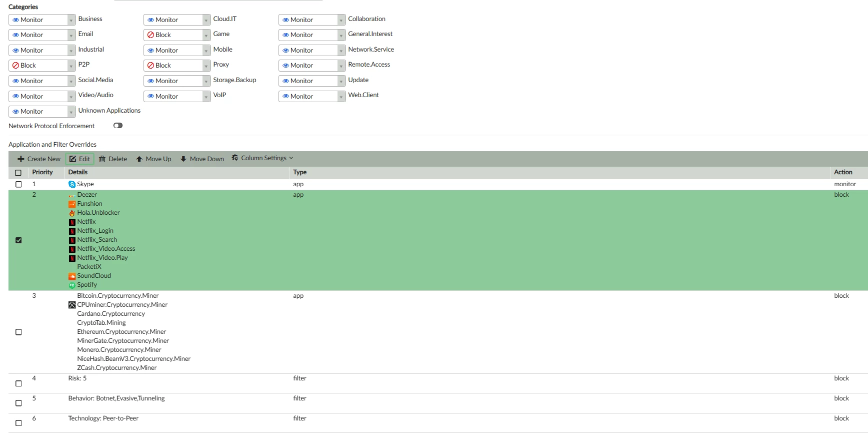
Task: Open the Storage.Backup action dropdown
Action: tap(177, 81)
